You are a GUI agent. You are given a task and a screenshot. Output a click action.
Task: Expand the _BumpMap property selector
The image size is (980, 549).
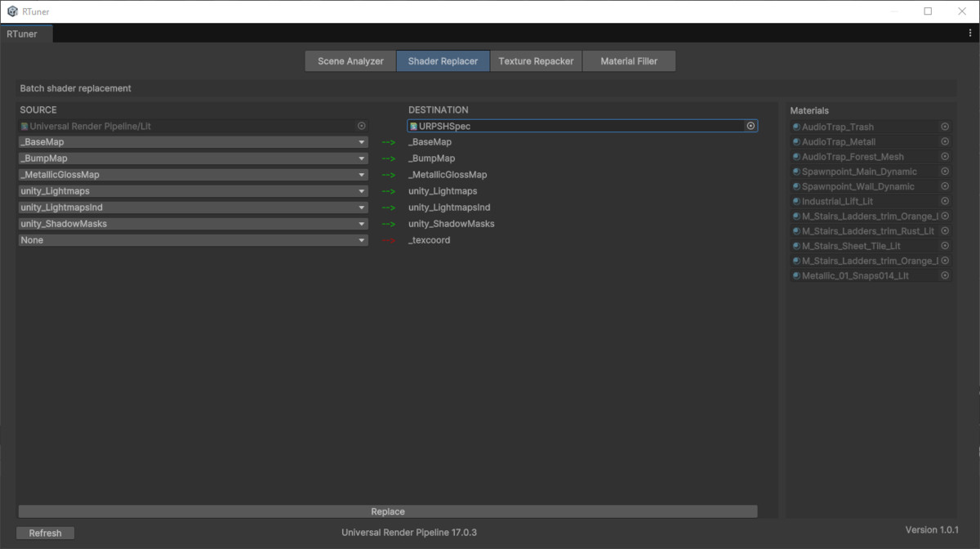[192, 158]
